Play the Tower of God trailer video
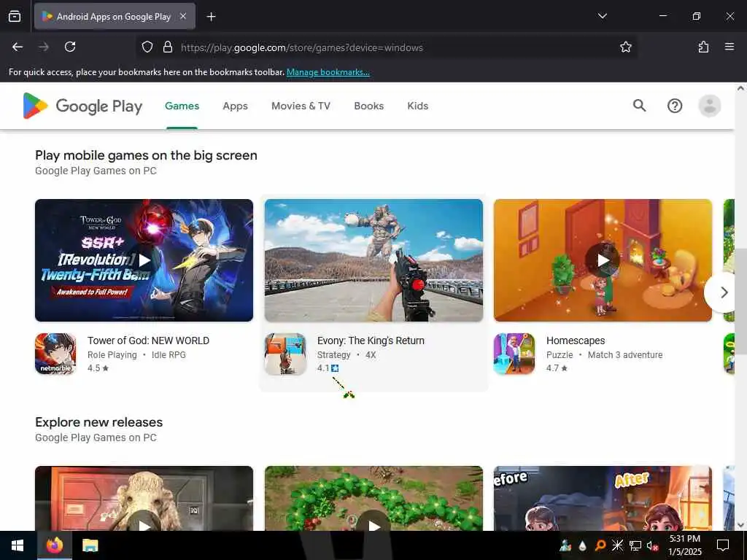This screenshot has width=747, height=560. tap(144, 260)
